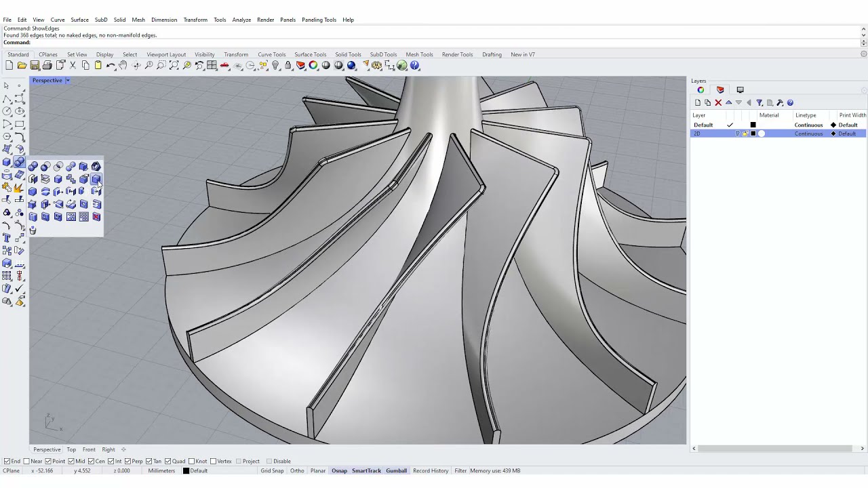Open the Paneling Tools menu
Screen dimensions: 868x488
319,20
